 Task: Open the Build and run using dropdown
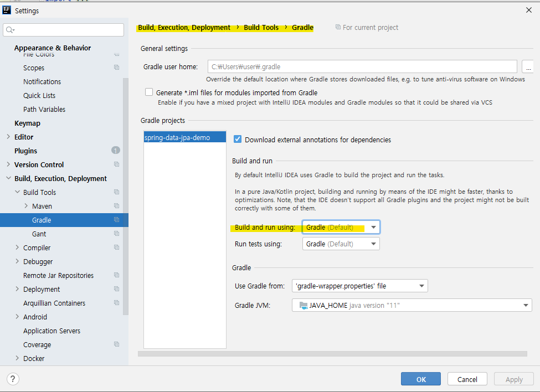[341, 227]
